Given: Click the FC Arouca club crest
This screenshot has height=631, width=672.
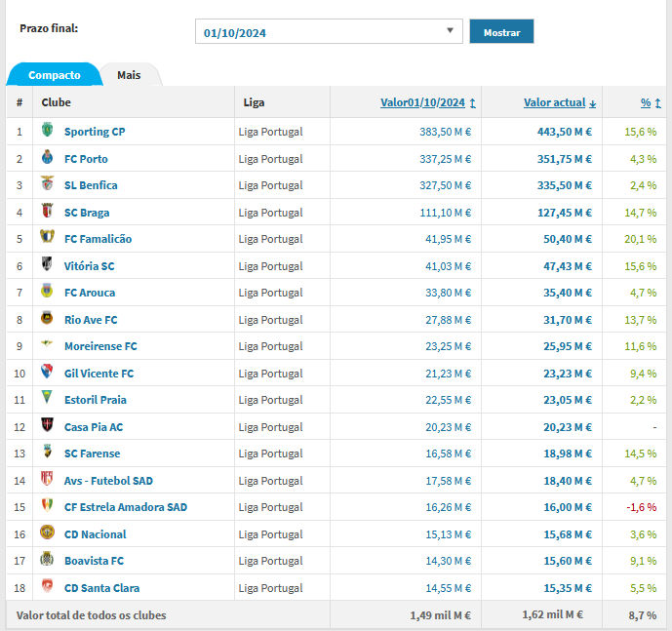Looking at the screenshot, I should click(47, 291).
